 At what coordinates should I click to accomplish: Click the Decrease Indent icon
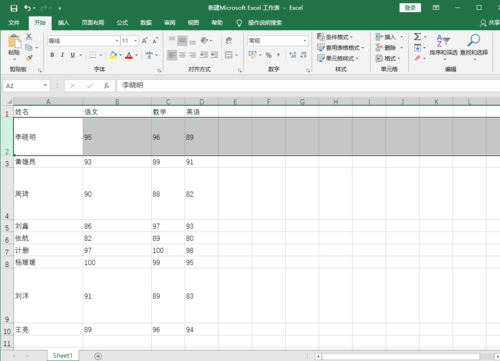[x=204, y=55]
